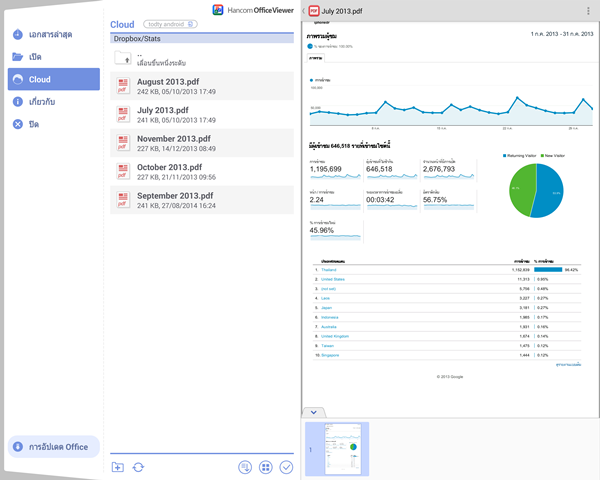Create a new folder in Cloud

click(x=118, y=466)
